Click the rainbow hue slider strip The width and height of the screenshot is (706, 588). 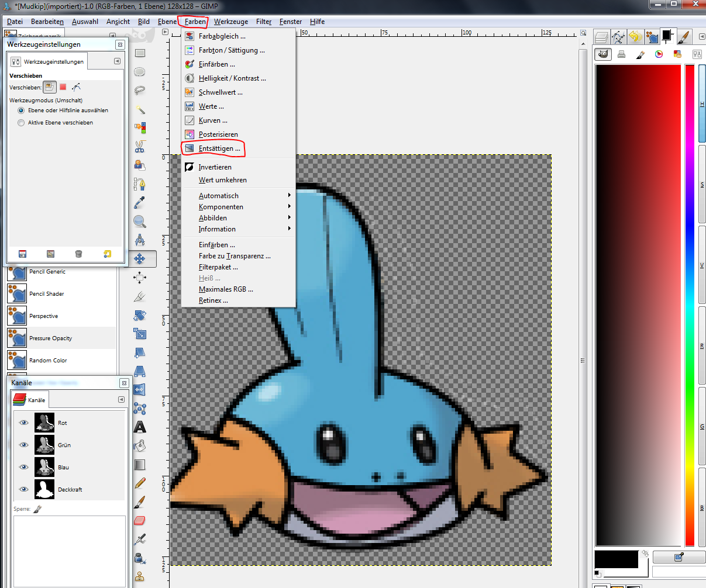point(690,305)
